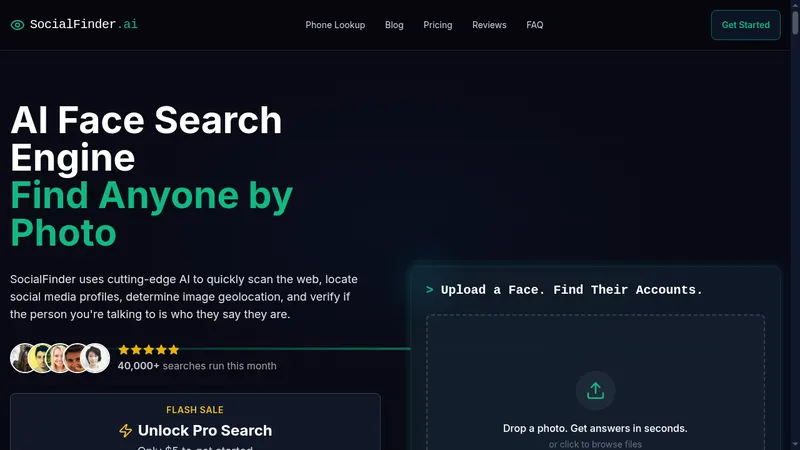Screen dimensions: 800x450
Task: Click 'AI Face Search Engine' heading
Action: pos(146,139)
